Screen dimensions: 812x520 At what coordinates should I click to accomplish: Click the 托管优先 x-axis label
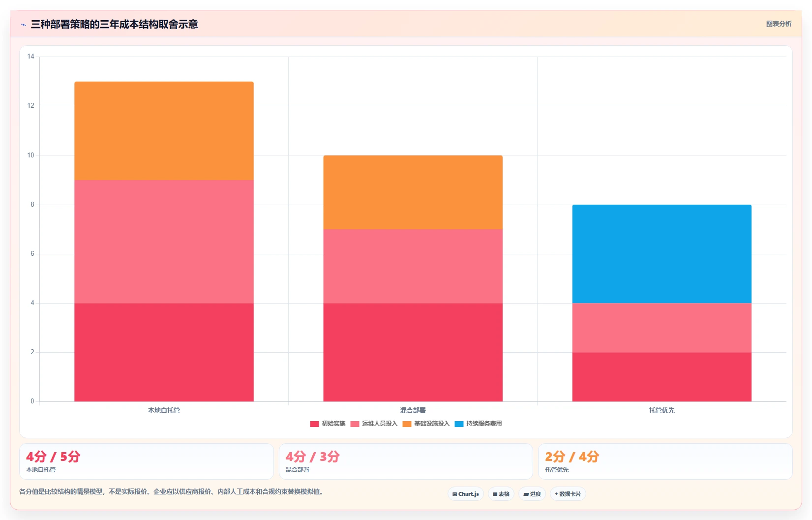click(662, 410)
